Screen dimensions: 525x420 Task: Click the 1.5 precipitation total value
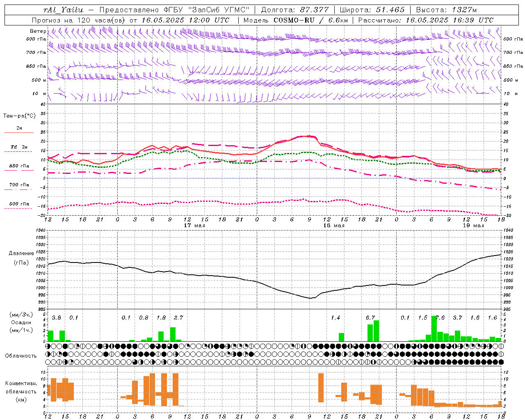[x=422, y=318]
